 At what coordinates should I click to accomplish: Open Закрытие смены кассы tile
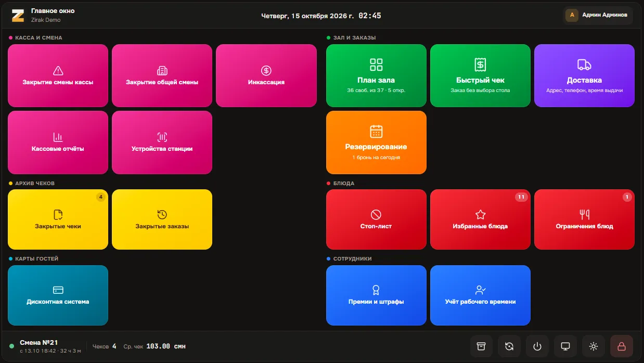(58, 75)
